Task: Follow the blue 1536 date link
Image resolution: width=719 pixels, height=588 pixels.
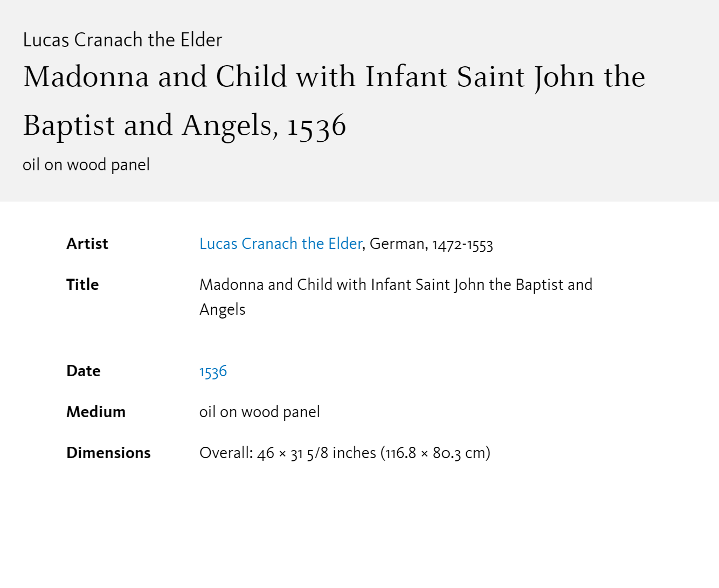Action: [x=213, y=371]
